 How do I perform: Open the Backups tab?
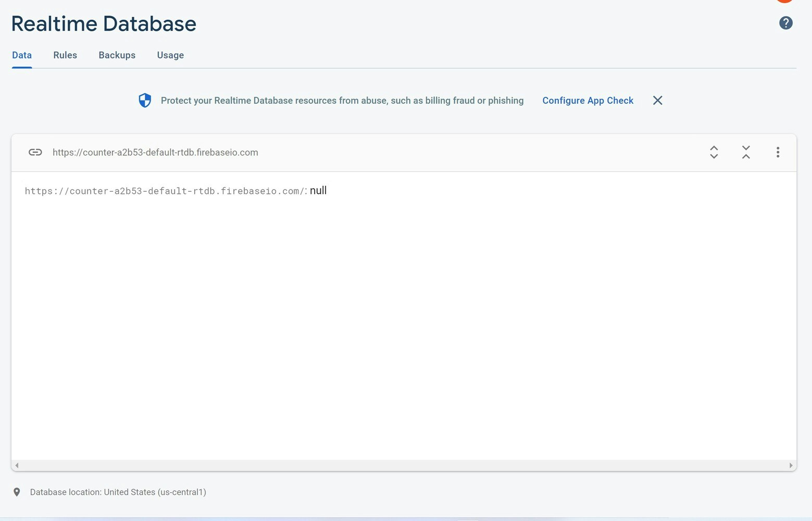117,55
